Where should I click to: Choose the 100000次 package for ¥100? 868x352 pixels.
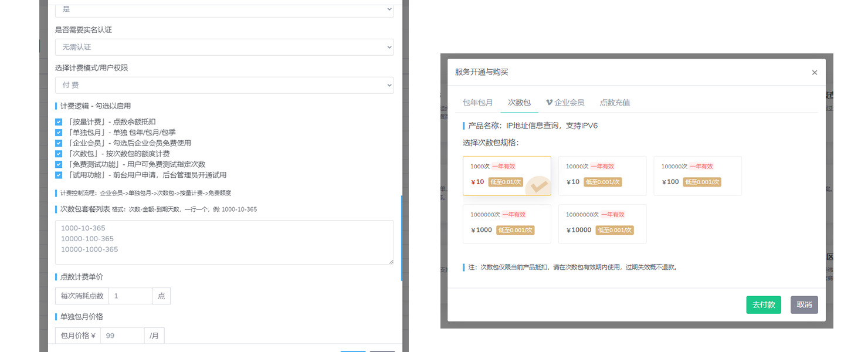click(697, 175)
